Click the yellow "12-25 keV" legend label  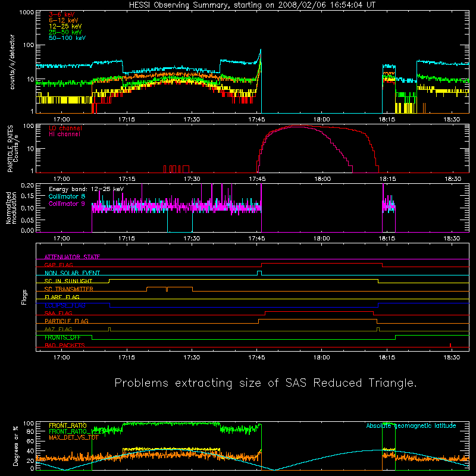pos(65,26)
